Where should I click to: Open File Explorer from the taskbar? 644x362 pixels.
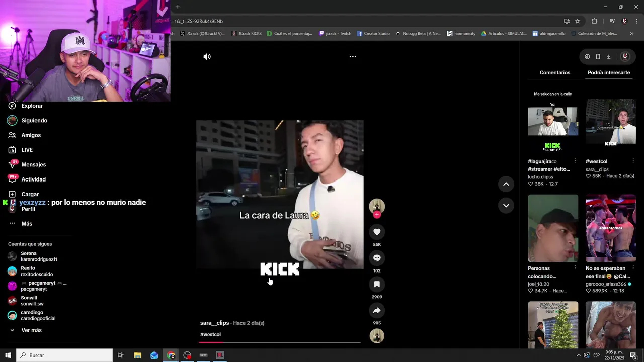click(x=137, y=355)
